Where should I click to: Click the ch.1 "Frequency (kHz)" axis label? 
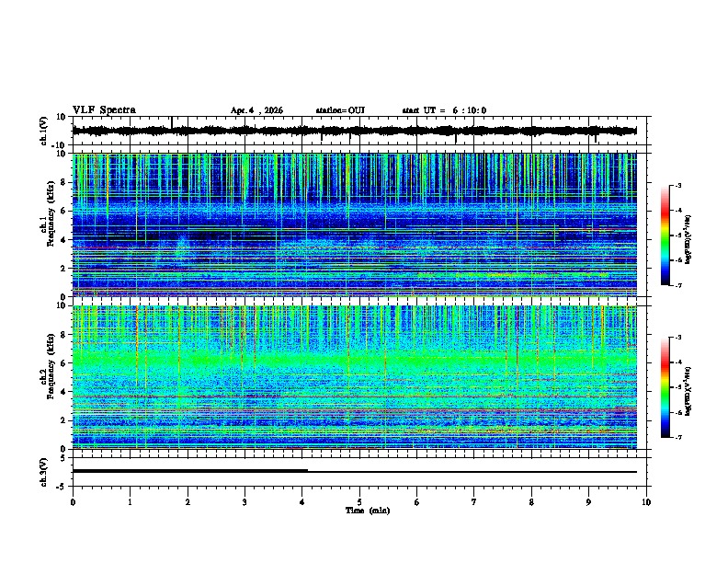51,214
